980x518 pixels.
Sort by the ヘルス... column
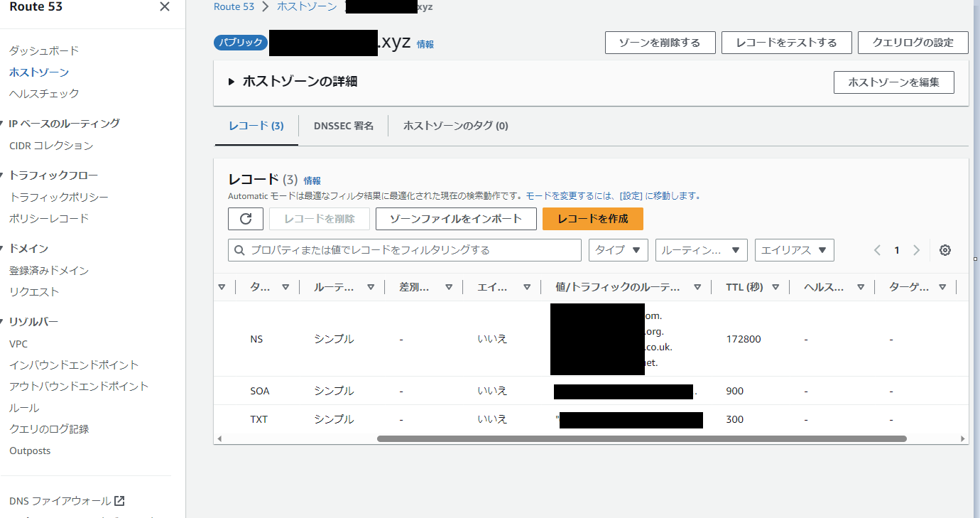pyautogui.click(x=861, y=287)
